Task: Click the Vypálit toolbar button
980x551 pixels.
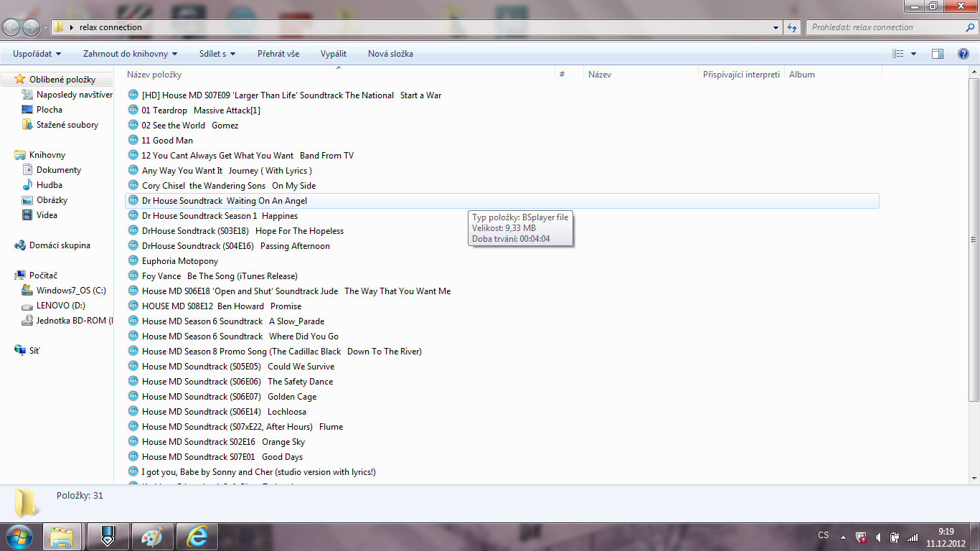Action: [x=334, y=54]
